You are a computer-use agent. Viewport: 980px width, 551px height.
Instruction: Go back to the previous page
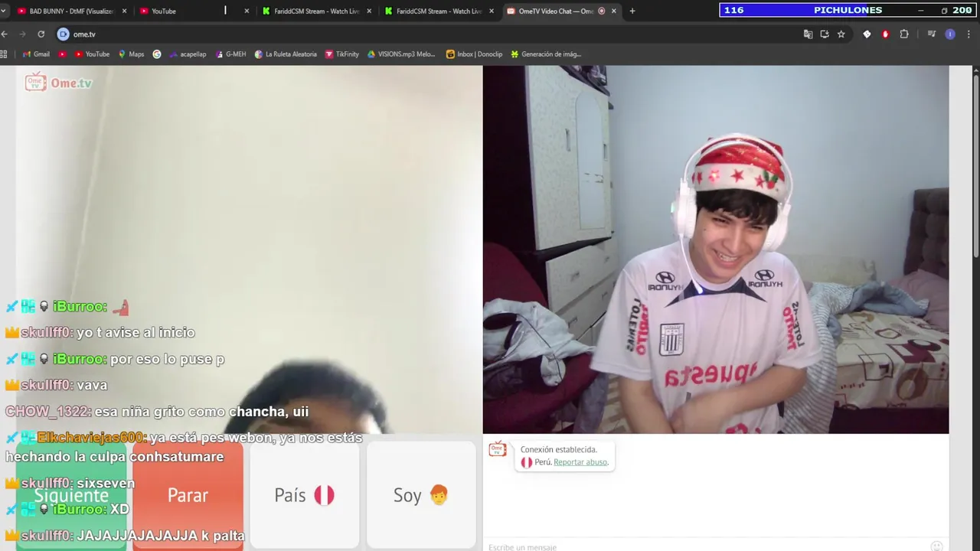point(5,34)
